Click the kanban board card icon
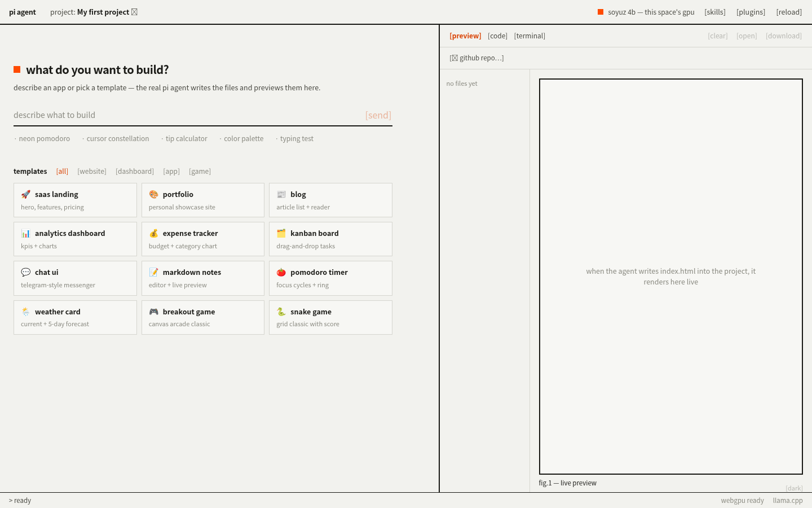The width and height of the screenshot is (812, 508). click(281, 233)
